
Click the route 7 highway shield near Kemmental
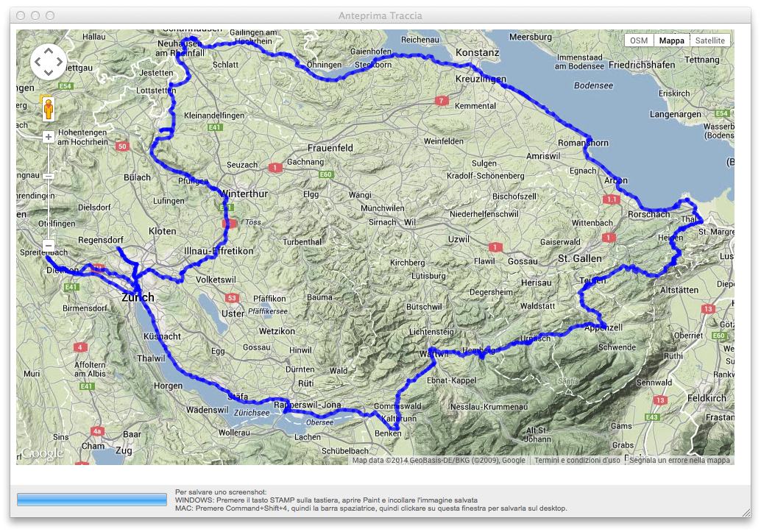tap(442, 100)
